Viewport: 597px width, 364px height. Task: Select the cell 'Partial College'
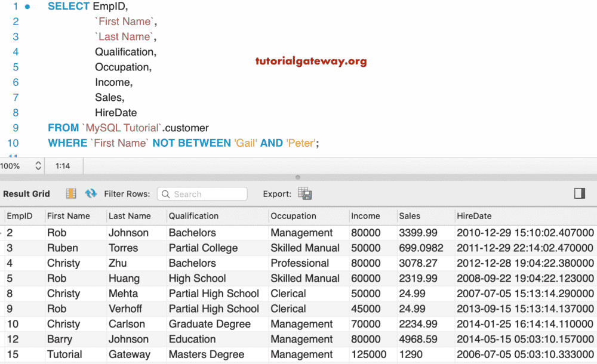203,248
